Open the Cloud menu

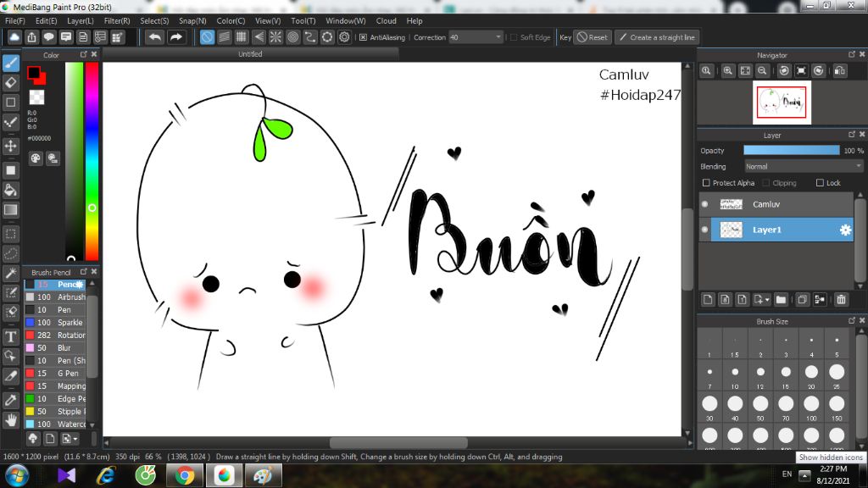coord(387,21)
